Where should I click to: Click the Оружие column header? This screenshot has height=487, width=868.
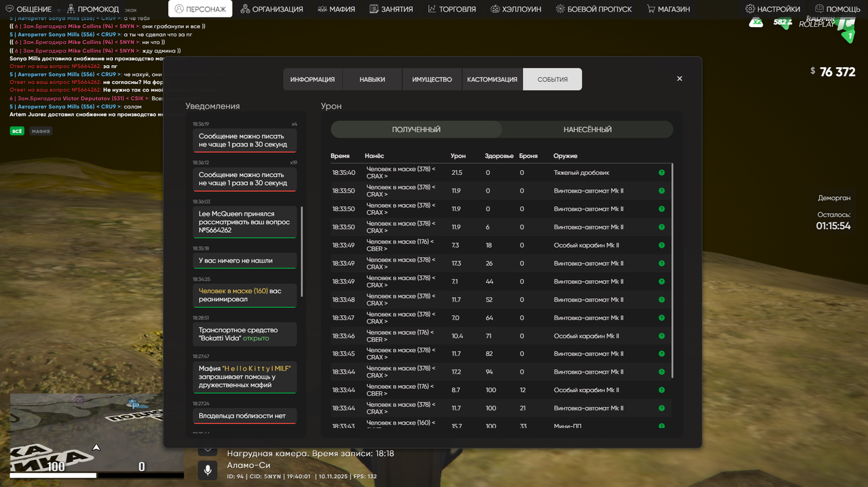pyautogui.click(x=565, y=156)
